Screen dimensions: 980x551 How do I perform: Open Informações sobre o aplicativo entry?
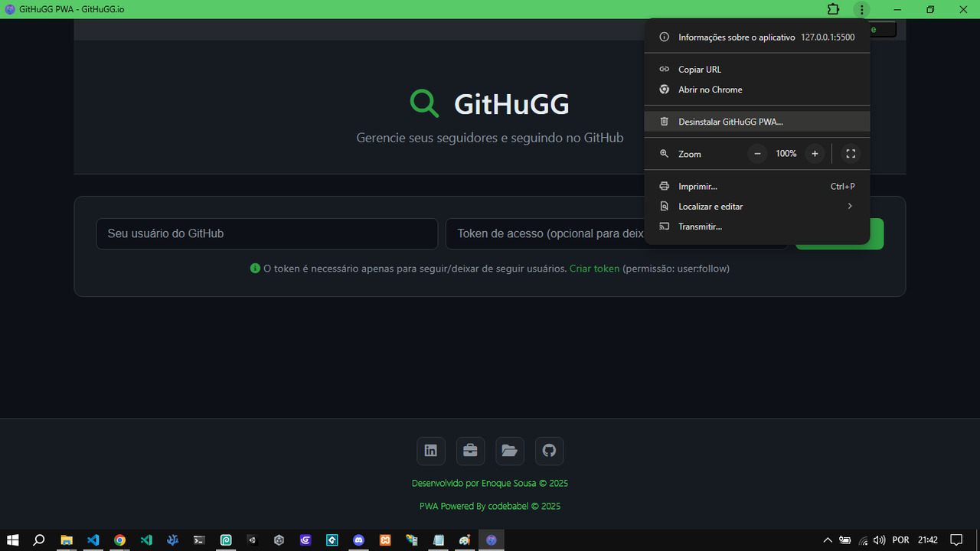[x=756, y=37]
